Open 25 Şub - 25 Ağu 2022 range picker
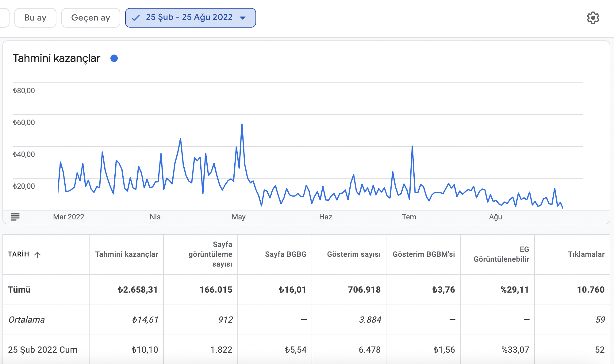Image resolution: width=614 pixels, height=364 pixels. tap(190, 18)
